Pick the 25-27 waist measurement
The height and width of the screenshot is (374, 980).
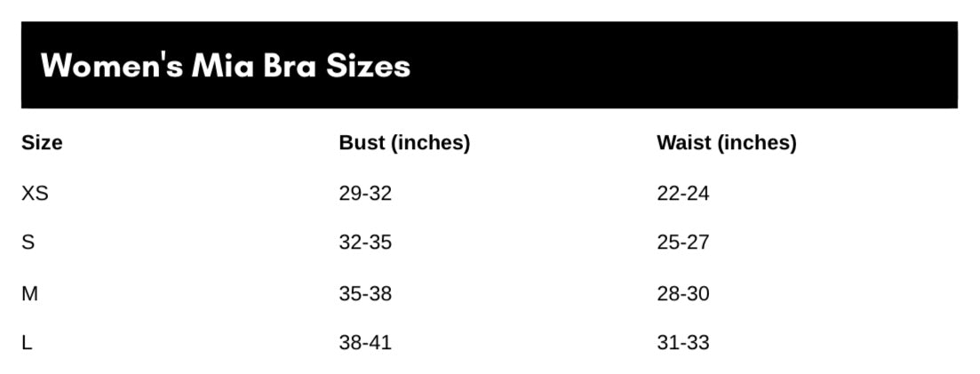[683, 243]
